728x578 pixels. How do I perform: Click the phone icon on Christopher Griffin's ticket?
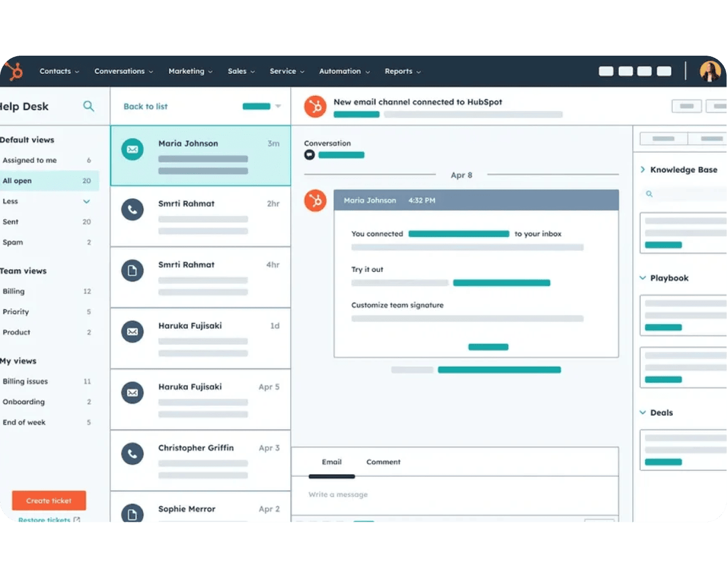(132, 454)
